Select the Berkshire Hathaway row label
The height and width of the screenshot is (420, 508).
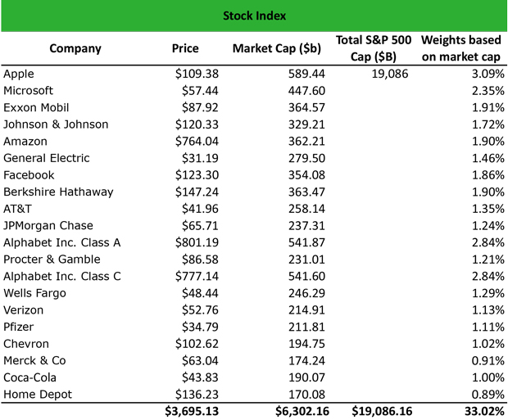[x=58, y=192]
